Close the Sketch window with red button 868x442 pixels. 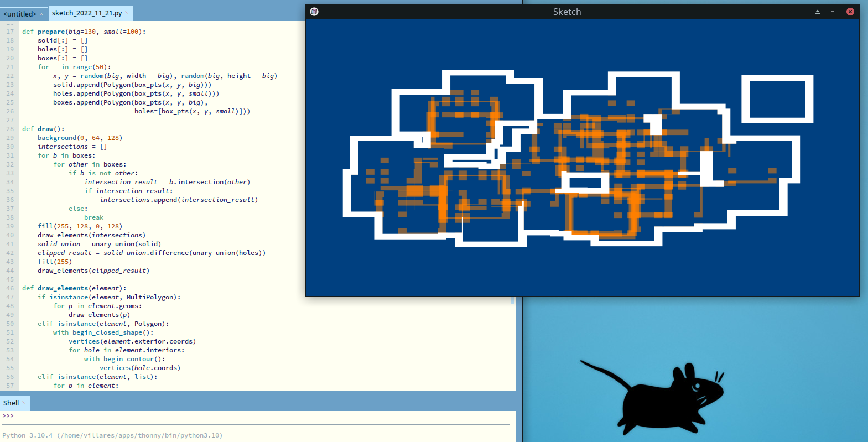(850, 12)
